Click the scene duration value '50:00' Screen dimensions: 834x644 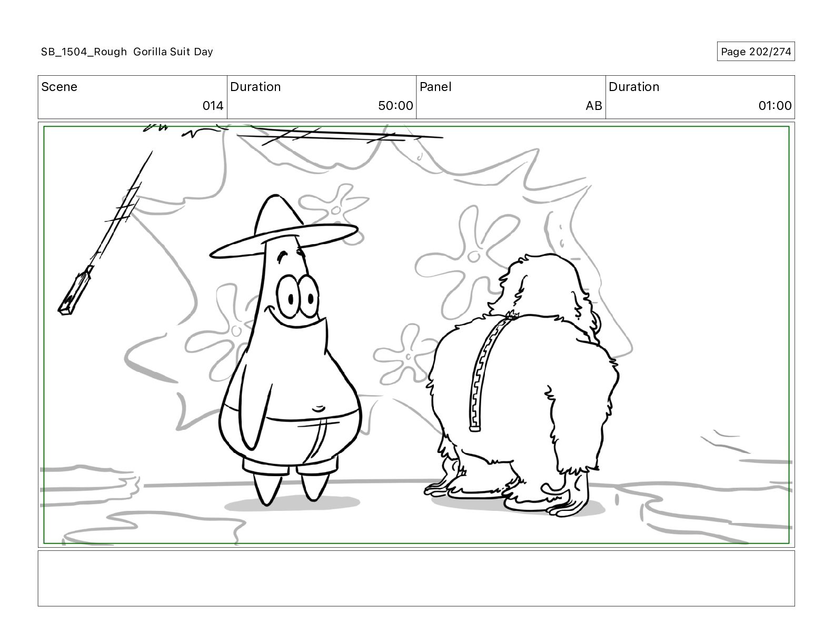click(395, 106)
